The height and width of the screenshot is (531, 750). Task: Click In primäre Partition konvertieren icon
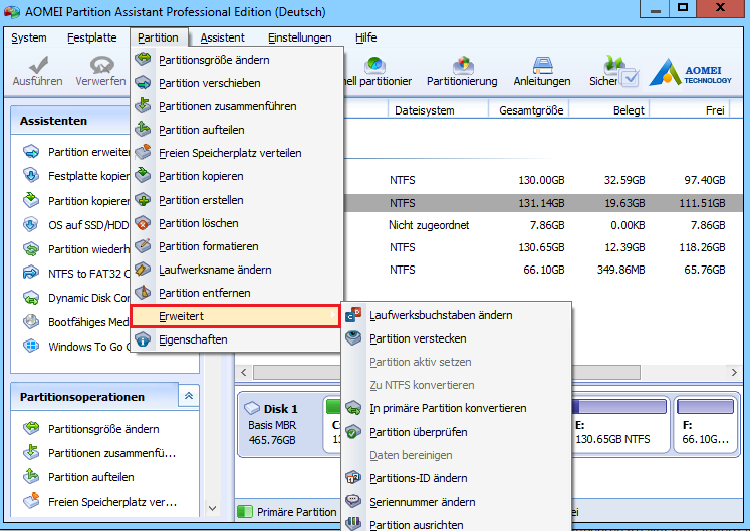click(353, 408)
